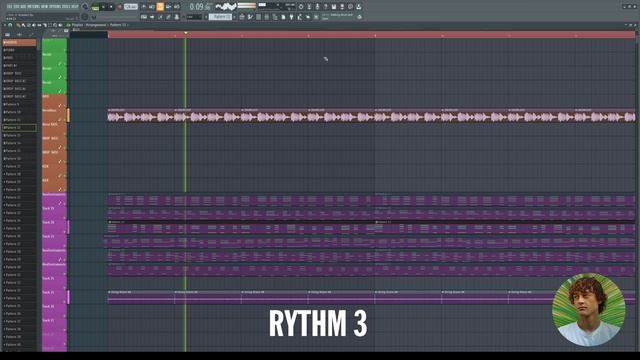Image resolution: width=640 pixels, height=360 pixels.
Task: Open the HELP menu
Action: pos(75,7)
